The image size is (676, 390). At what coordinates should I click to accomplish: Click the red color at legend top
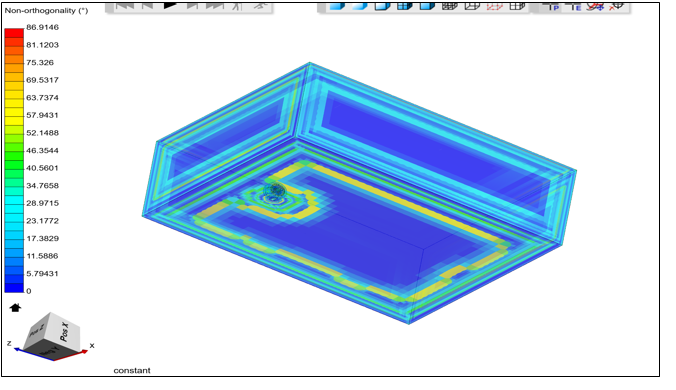[x=14, y=33]
